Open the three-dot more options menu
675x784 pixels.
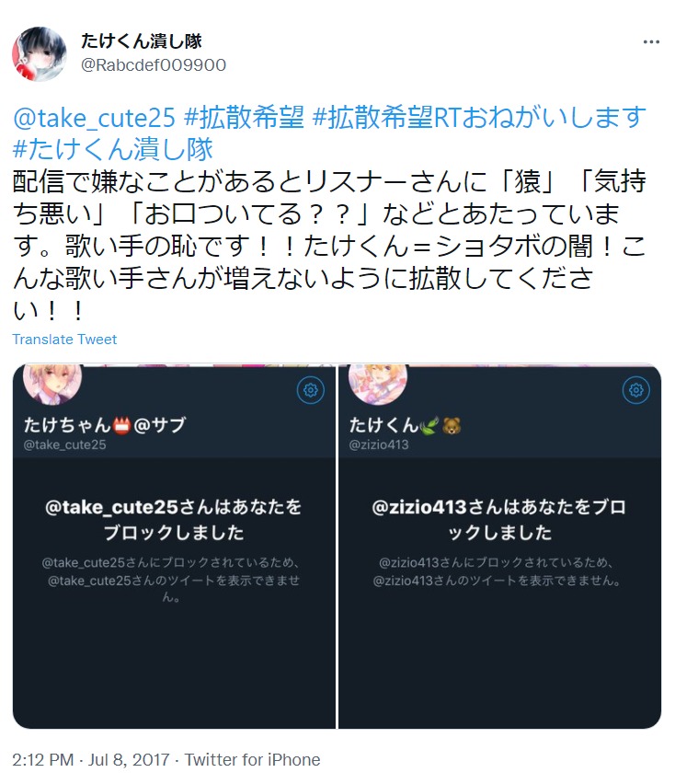(x=651, y=42)
